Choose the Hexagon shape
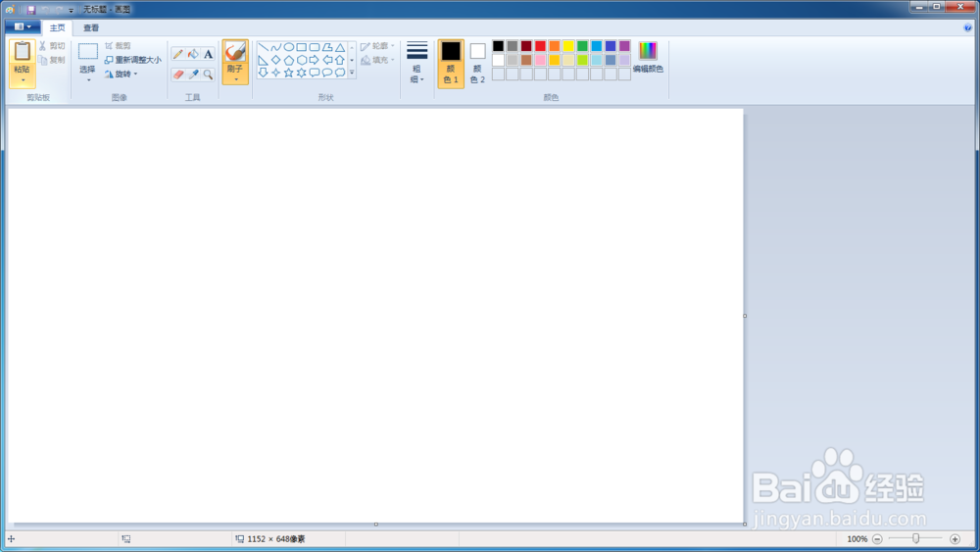 301,60
